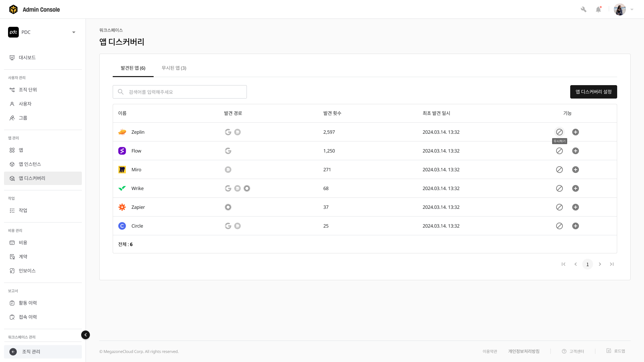Screen dimensions: 644x362
Task: Expand the profile dropdown arrow
Action: (632, 9)
